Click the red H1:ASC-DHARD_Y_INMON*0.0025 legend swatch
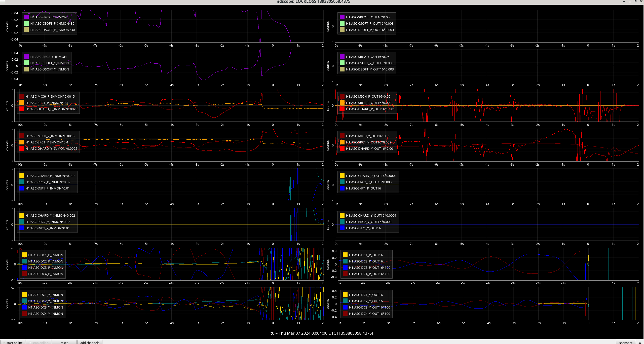 tap(21, 148)
